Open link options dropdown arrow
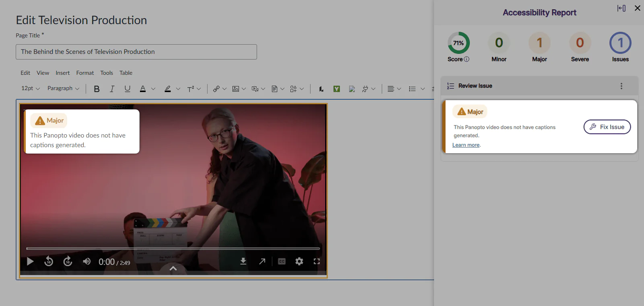The width and height of the screenshot is (644, 306). 224,89
